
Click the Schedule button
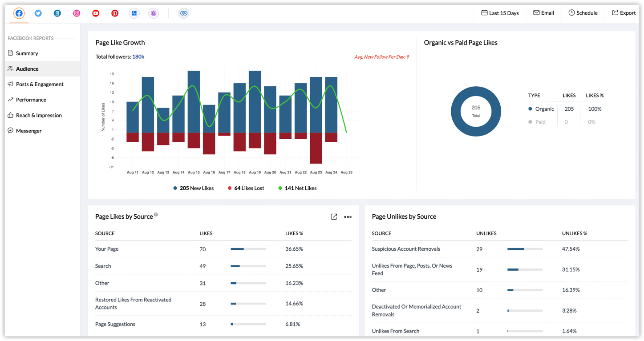[x=583, y=13]
